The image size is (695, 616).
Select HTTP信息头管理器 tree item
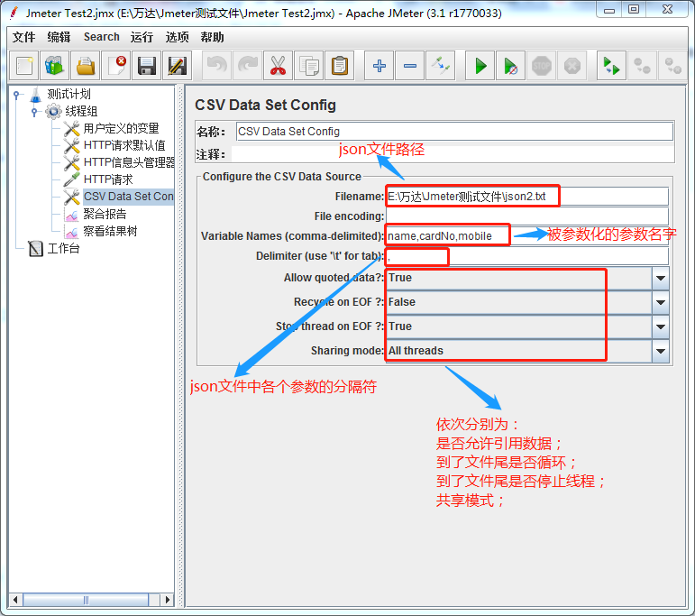(129, 162)
